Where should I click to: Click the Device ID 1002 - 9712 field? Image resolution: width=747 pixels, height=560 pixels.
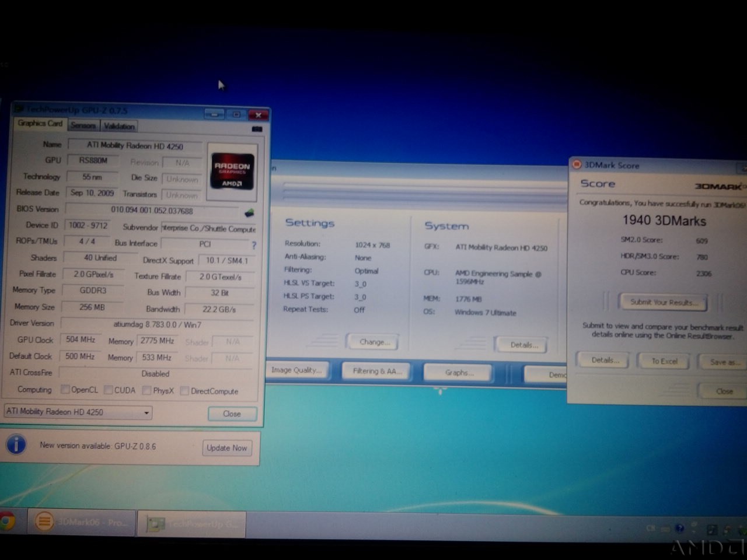click(88, 225)
